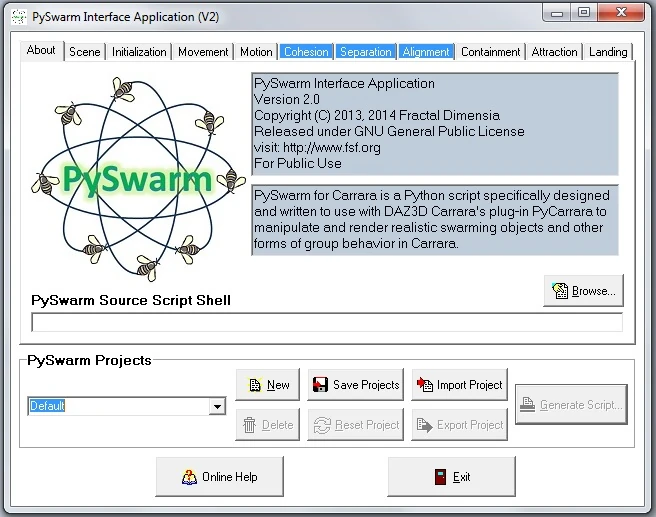Click the Generate Script printer icon
The height and width of the screenshot is (517, 656).
tap(528, 404)
